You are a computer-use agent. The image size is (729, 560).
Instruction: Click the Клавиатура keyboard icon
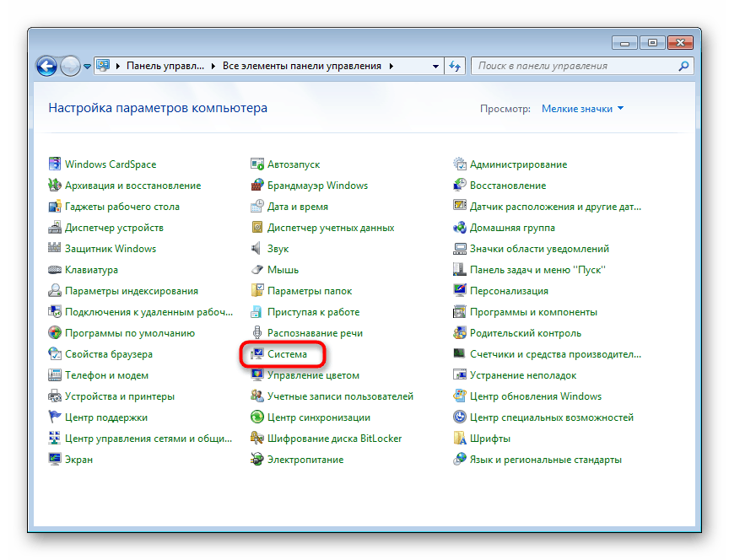click(54, 270)
